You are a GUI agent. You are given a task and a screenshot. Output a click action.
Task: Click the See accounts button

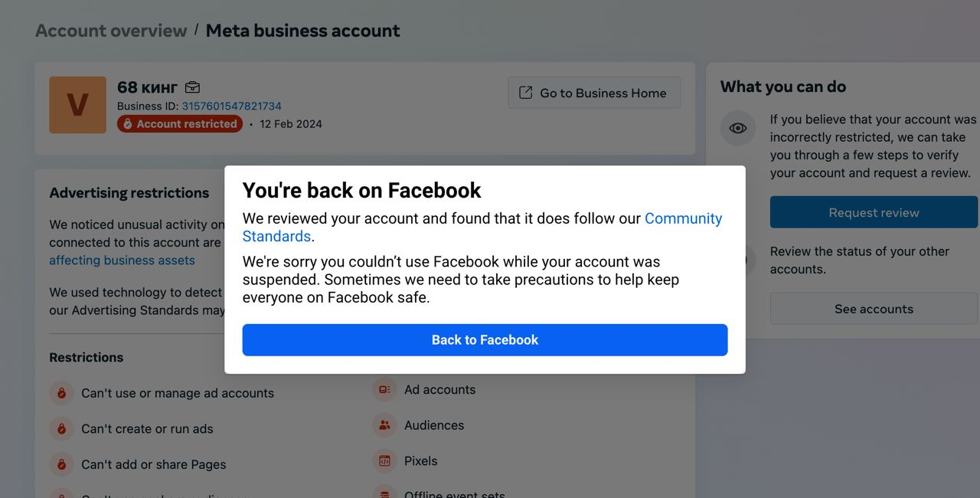coord(874,309)
